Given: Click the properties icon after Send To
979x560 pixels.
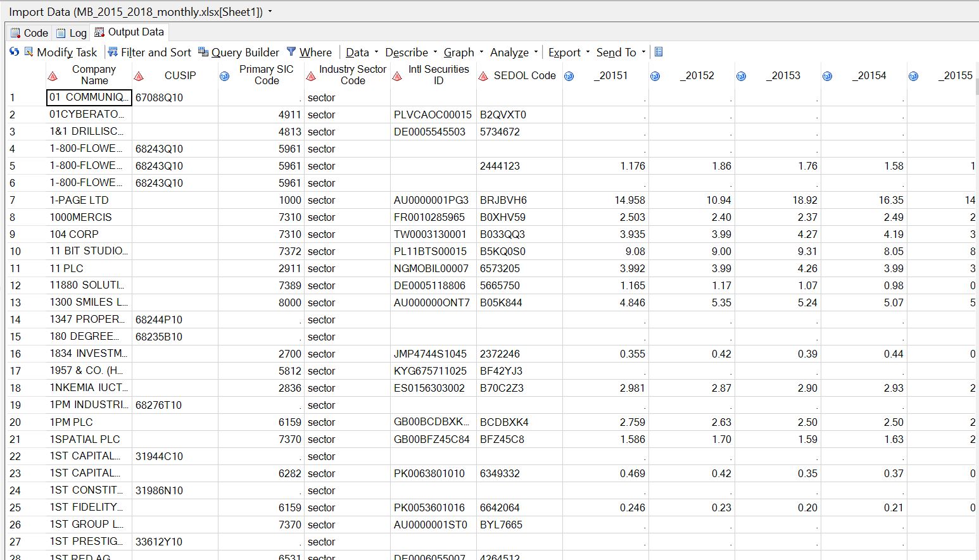Looking at the screenshot, I should [x=659, y=52].
